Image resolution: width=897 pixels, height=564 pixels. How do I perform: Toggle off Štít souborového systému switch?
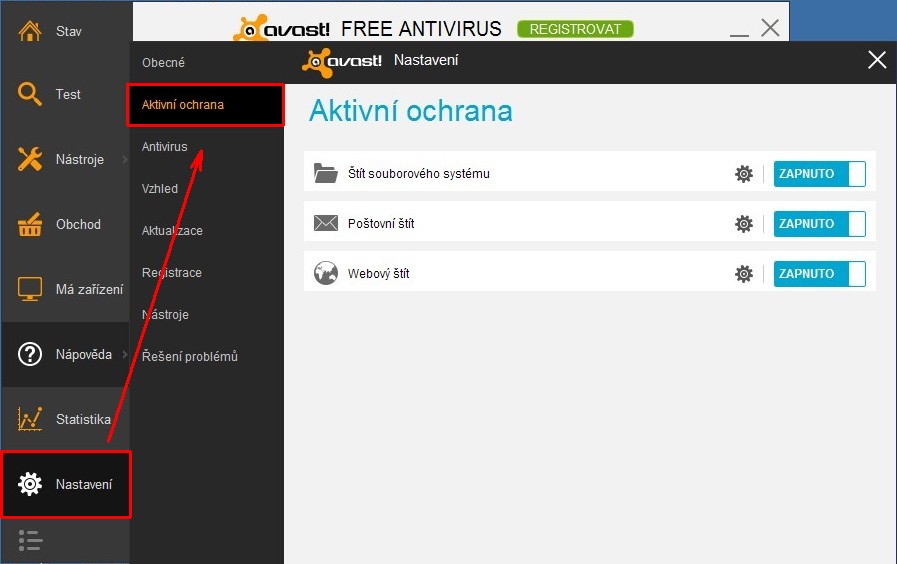click(x=819, y=173)
